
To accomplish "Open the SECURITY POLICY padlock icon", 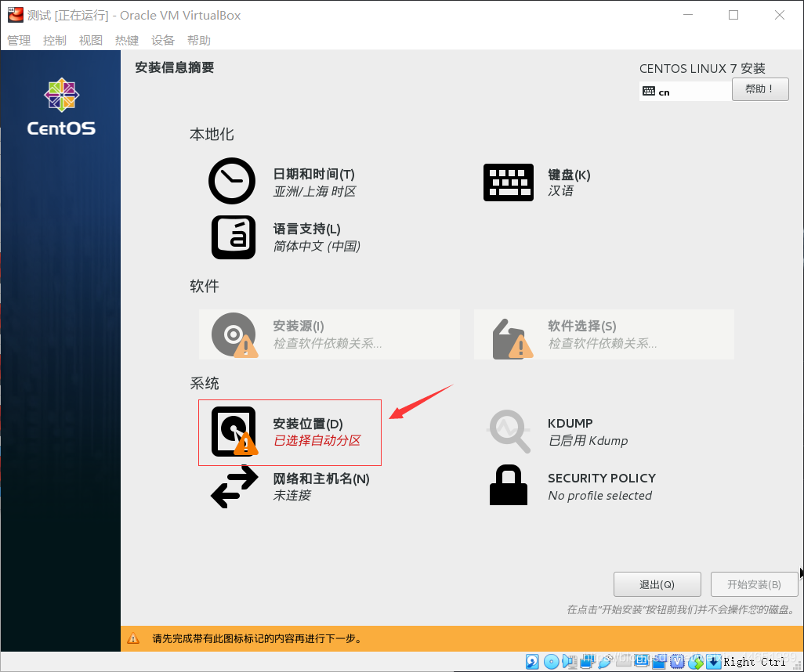I will pyautogui.click(x=508, y=485).
